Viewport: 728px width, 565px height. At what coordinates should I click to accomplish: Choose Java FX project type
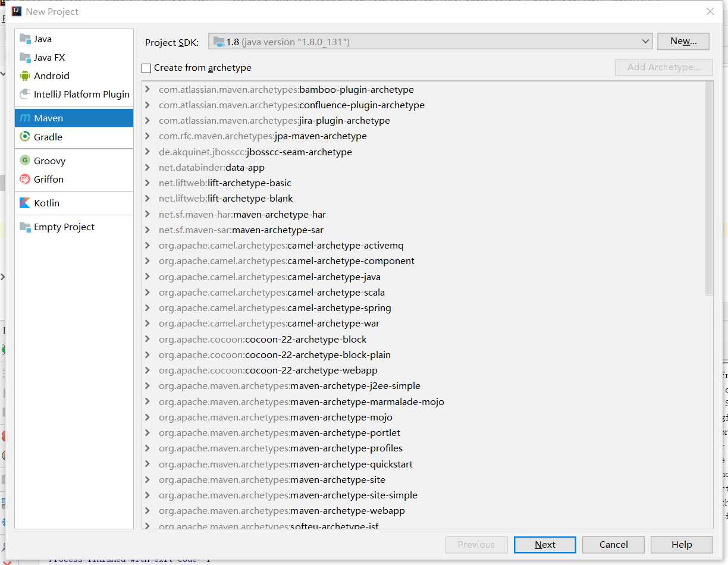[74, 57]
